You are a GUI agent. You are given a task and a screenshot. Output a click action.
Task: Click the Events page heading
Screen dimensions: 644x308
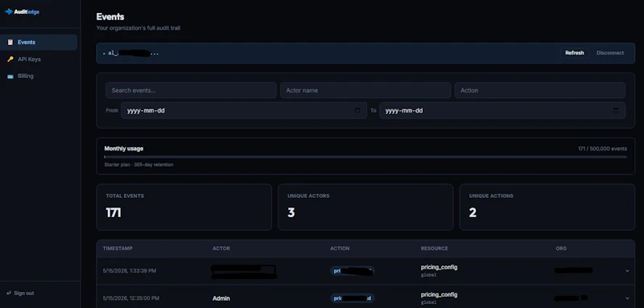point(110,17)
